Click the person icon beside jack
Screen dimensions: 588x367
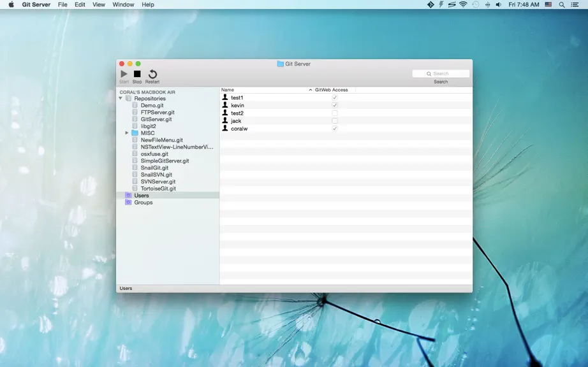tap(225, 120)
